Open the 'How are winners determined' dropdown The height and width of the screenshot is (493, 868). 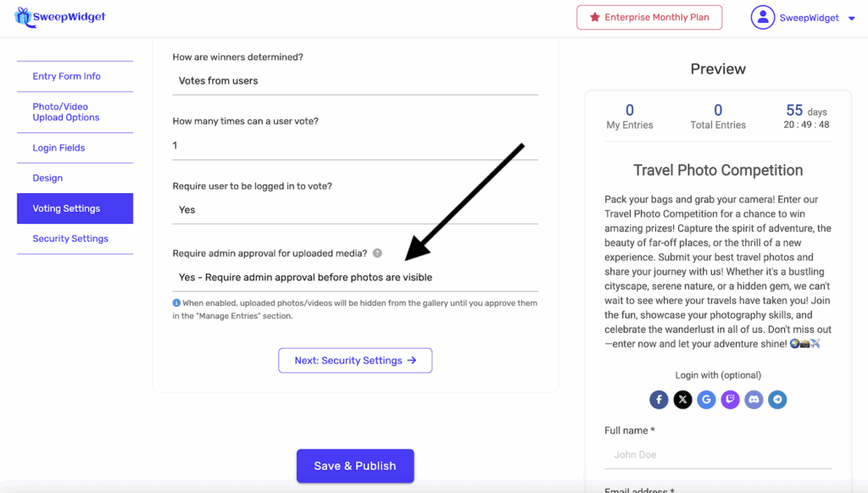[x=355, y=81]
